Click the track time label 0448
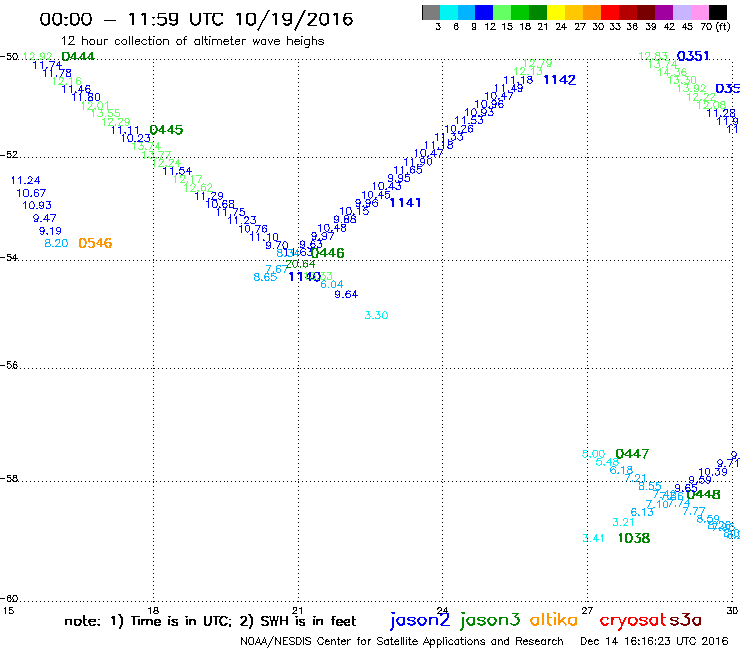Screen dimensions: 740x650 point(703,494)
